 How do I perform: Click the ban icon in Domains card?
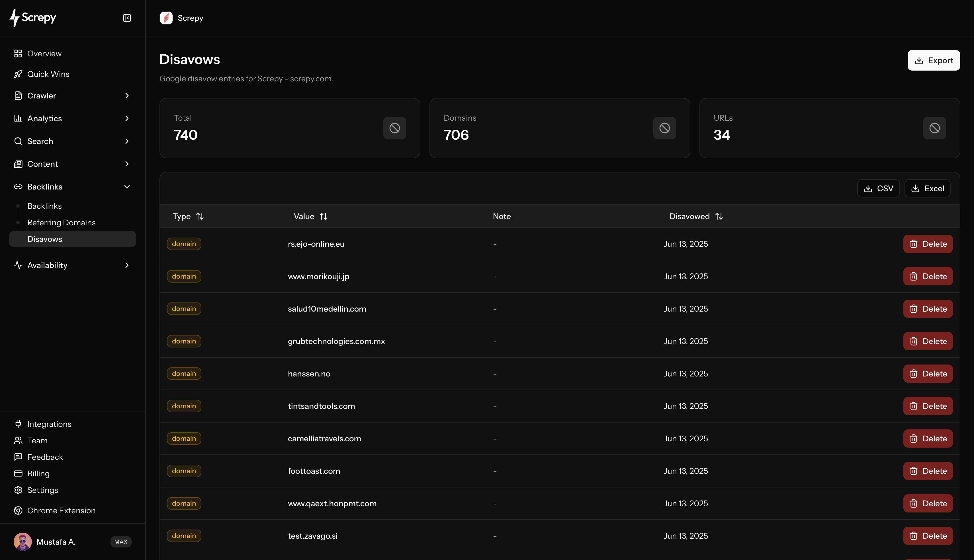[x=664, y=128]
